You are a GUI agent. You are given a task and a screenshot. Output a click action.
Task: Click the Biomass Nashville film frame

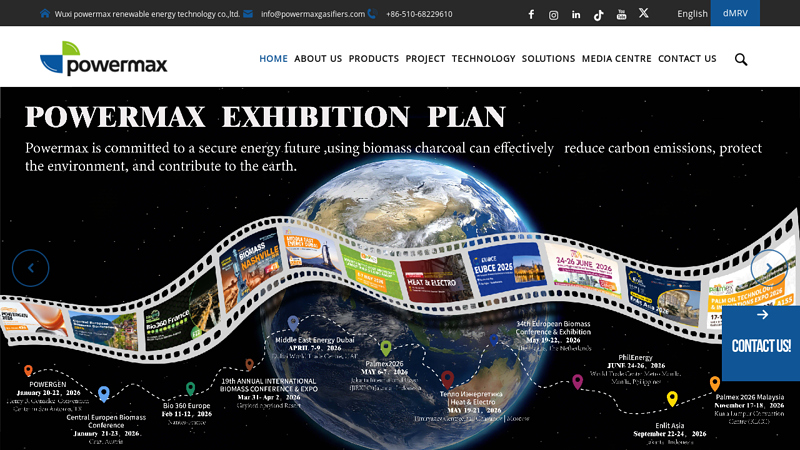(251, 267)
